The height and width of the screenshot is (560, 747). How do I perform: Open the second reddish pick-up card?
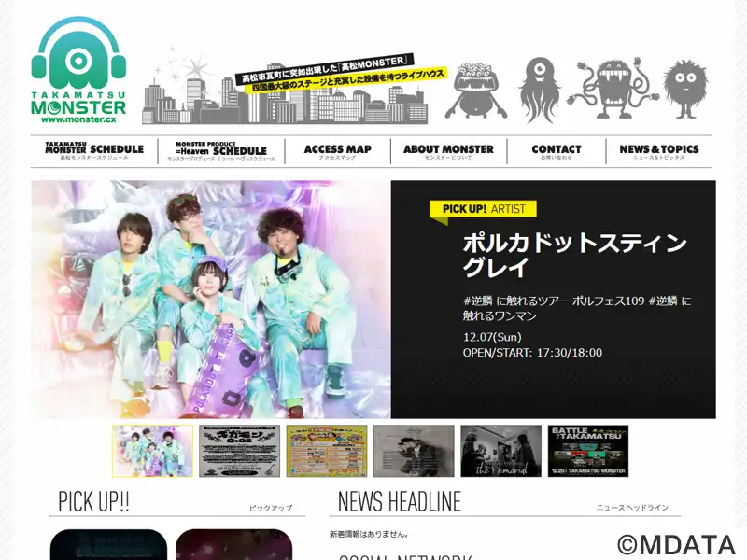point(234,544)
